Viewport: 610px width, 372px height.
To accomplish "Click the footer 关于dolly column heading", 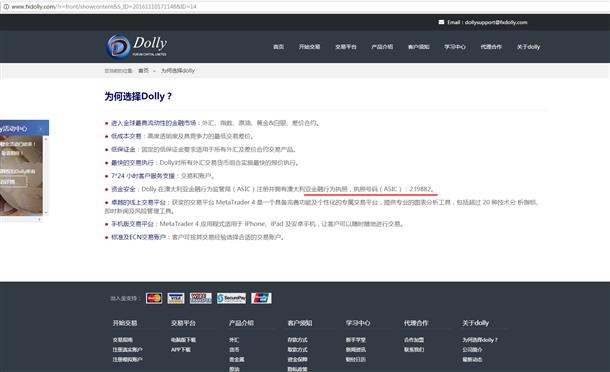I will pos(475,323).
